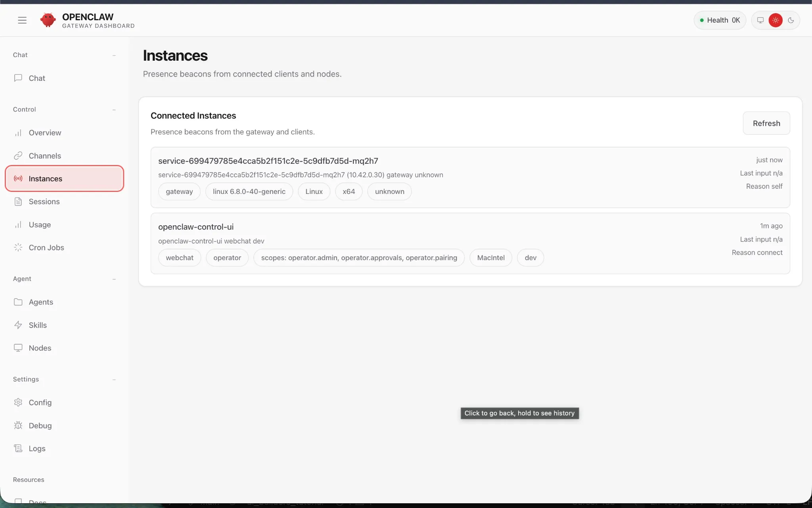Click the Agents folder icon
This screenshot has height=508, width=812.
[18, 302]
